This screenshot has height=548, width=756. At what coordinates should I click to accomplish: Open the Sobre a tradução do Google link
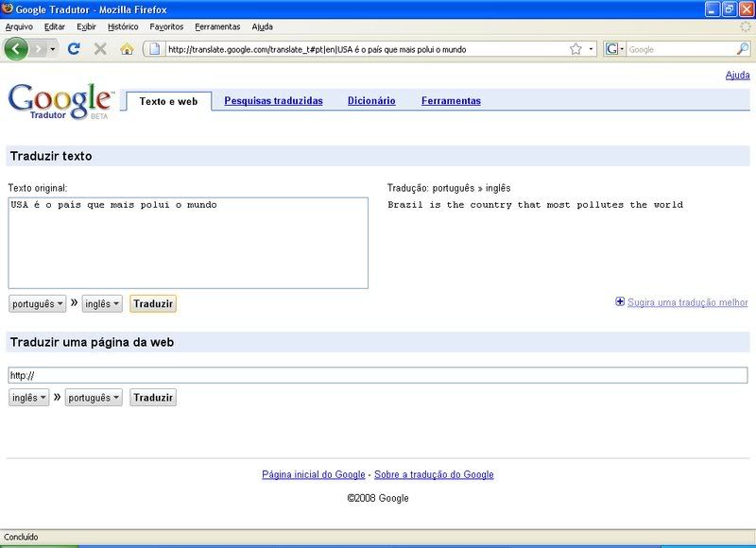click(434, 474)
